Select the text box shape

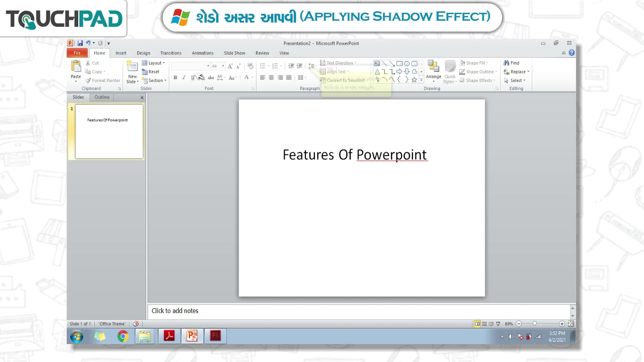tap(377, 63)
